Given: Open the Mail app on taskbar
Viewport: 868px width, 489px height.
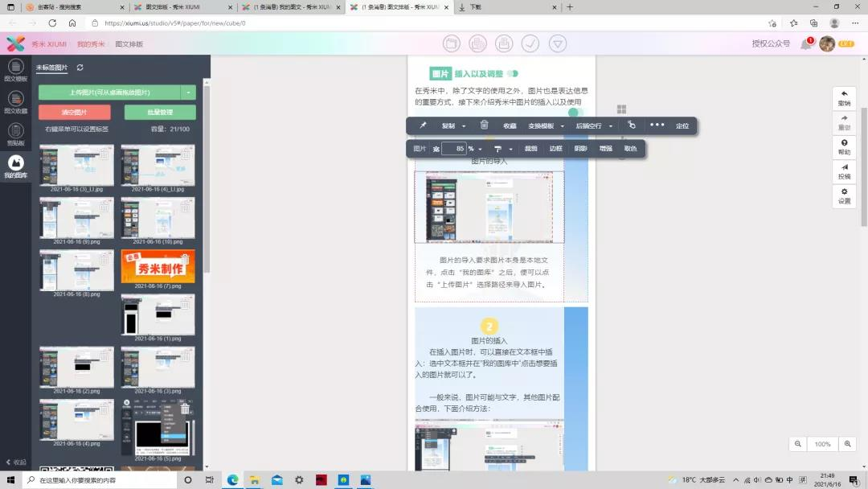Looking at the screenshot, I should [x=276, y=479].
